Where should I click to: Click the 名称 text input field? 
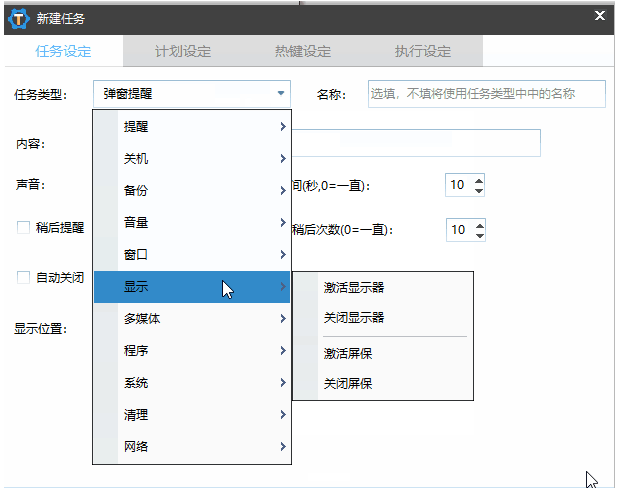pos(486,94)
